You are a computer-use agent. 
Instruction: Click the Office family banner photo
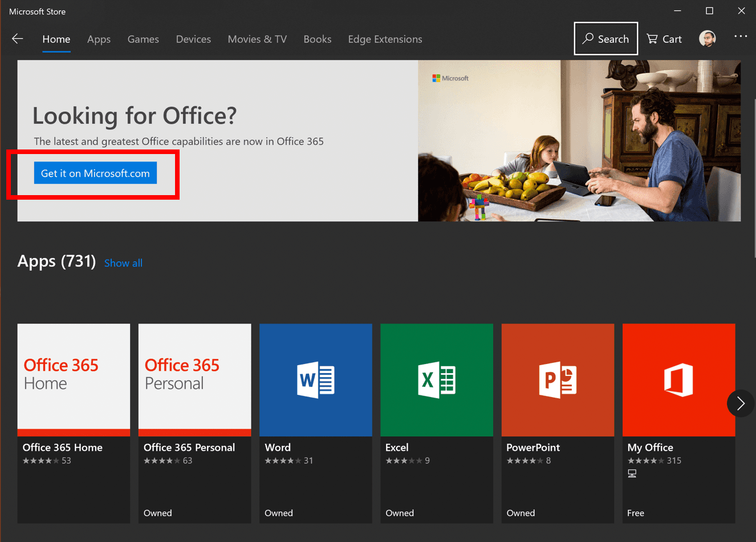point(579,141)
